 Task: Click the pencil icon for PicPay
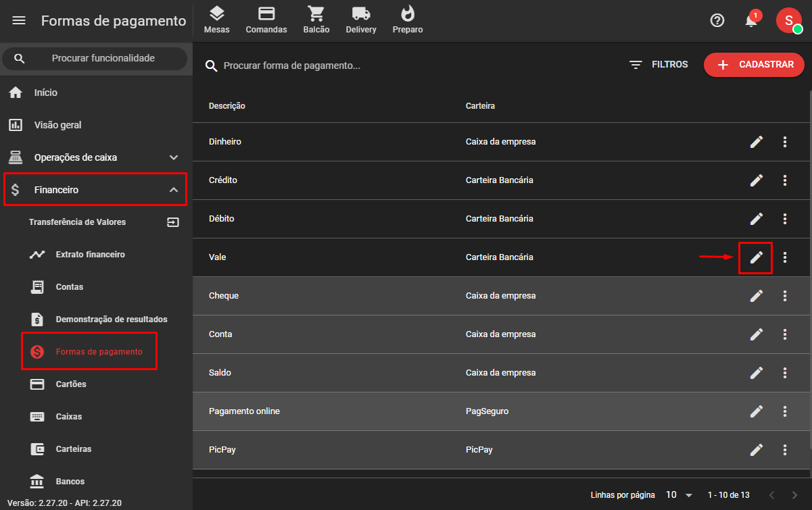[756, 450]
